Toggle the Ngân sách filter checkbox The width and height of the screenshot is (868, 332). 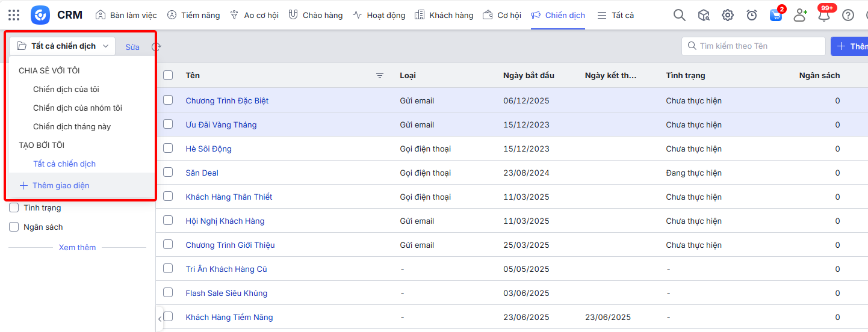pos(14,227)
